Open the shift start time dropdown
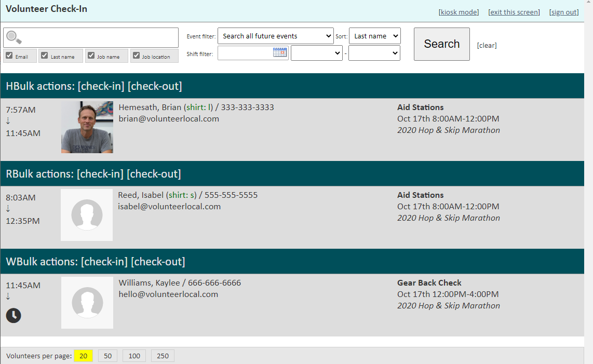The width and height of the screenshot is (593, 364). click(317, 52)
